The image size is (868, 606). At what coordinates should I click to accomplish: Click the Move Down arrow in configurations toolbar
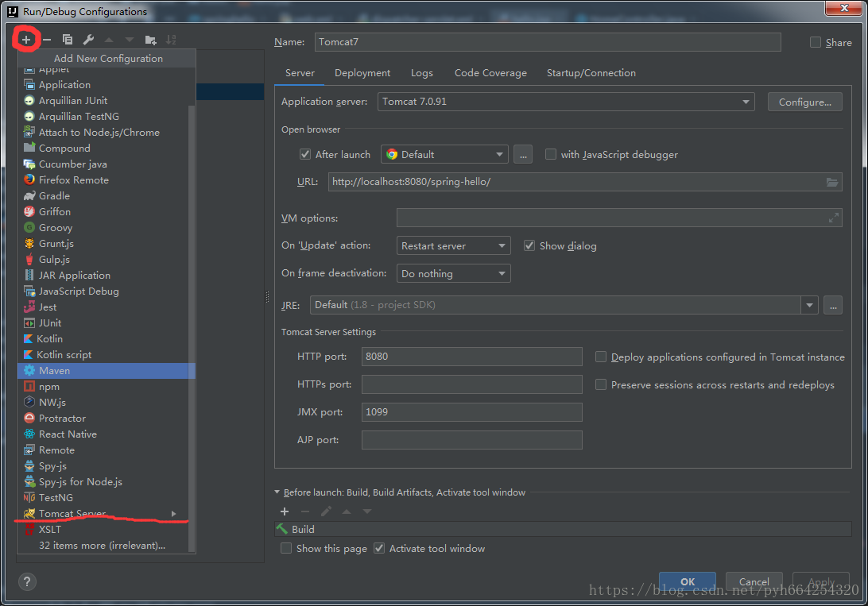pyautogui.click(x=130, y=40)
